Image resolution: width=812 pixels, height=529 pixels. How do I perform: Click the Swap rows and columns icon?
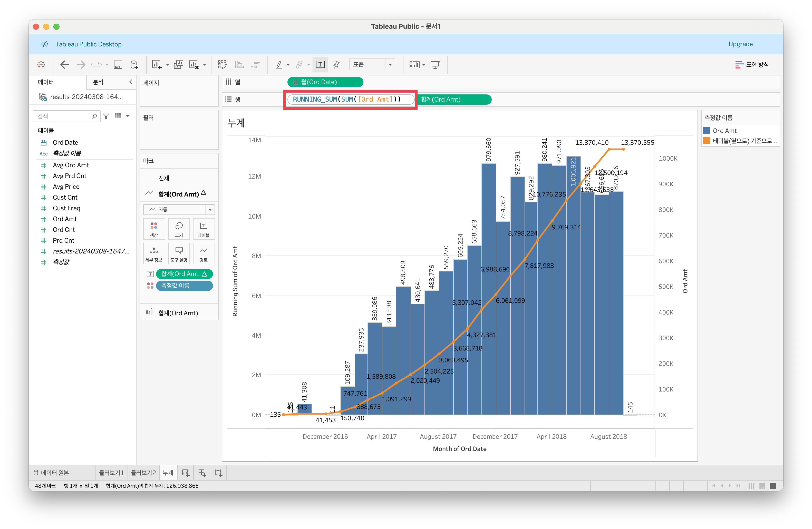(222, 64)
